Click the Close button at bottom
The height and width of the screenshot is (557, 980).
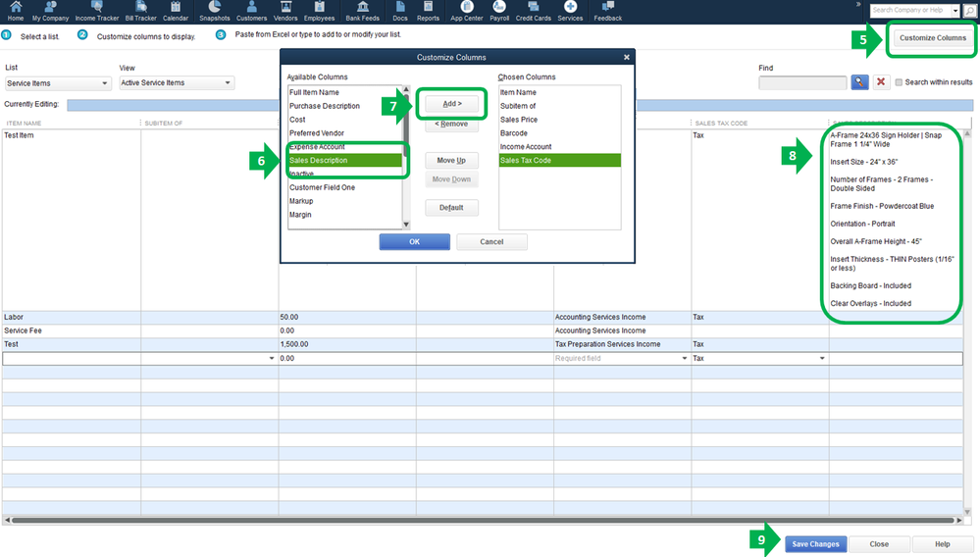tap(879, 544)
